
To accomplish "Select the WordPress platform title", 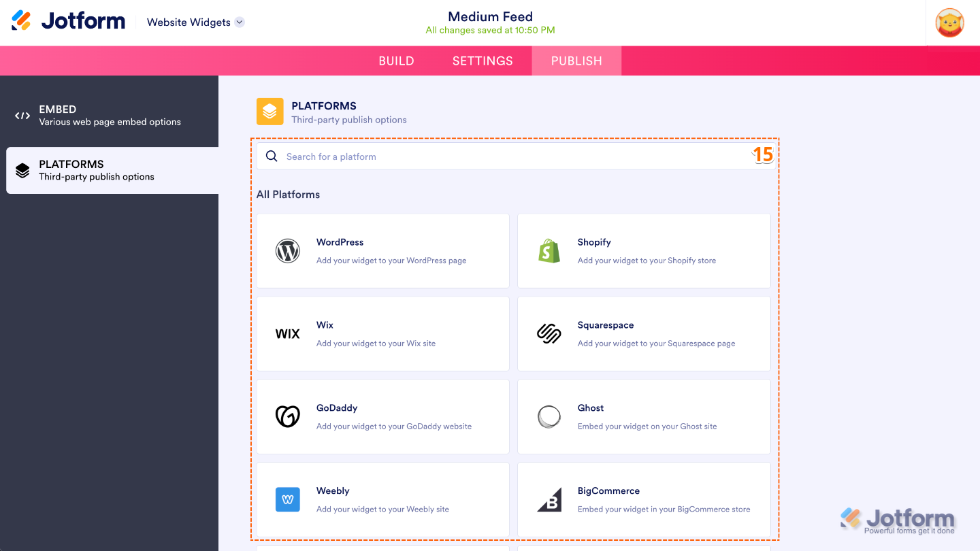I will coord(340,242).
